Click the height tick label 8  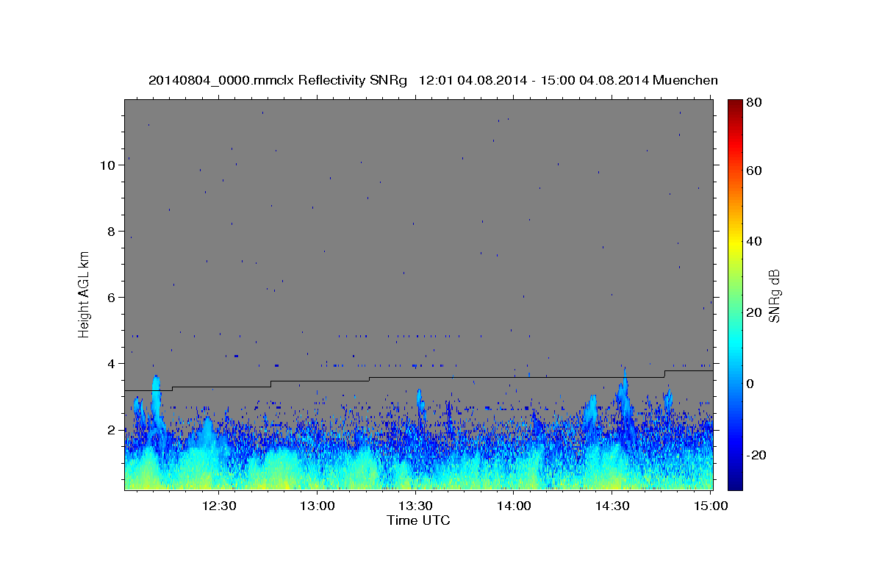point(112,232)
